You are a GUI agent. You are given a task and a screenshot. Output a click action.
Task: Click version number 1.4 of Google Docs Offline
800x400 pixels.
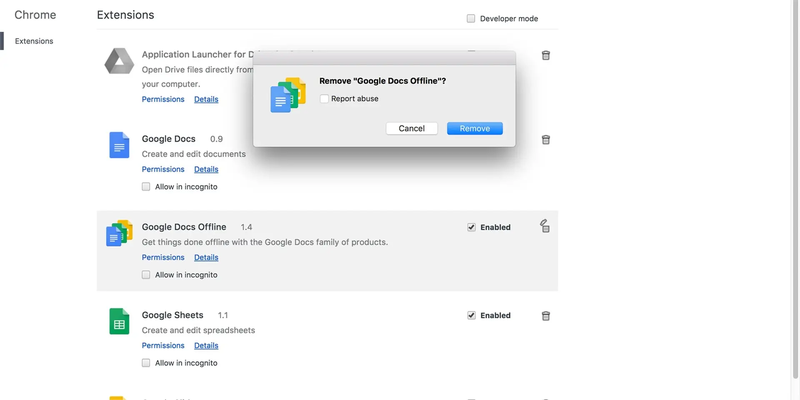coord(246,227)
